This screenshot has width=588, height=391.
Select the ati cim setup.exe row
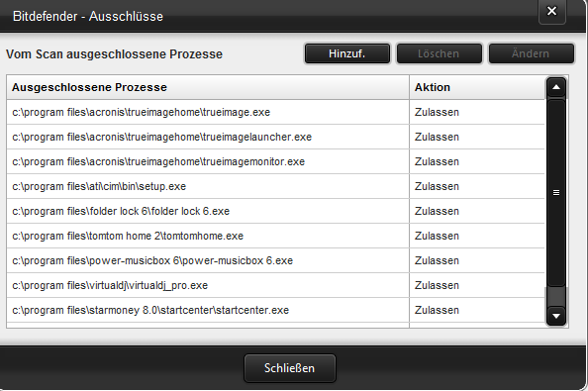(x=275, y=186)
